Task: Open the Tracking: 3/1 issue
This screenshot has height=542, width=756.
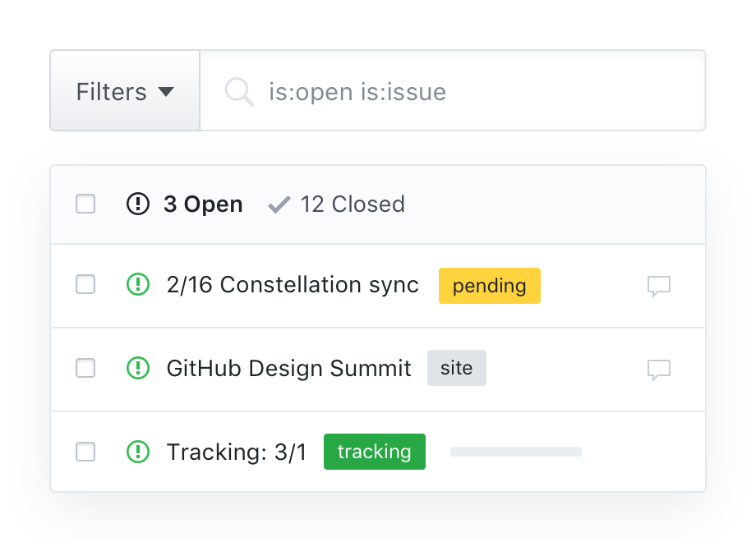Action: pyautogui.click(x=236, y=451)
